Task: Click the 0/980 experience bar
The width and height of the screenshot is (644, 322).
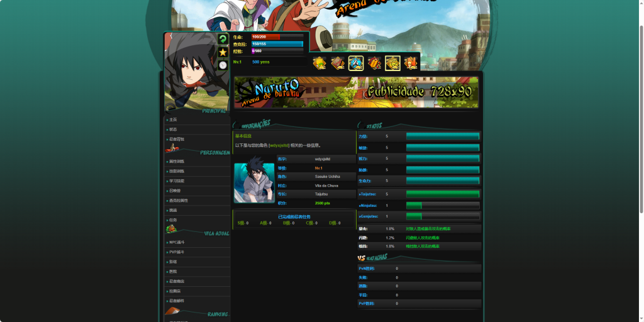Action: click(x=277, y=52)
